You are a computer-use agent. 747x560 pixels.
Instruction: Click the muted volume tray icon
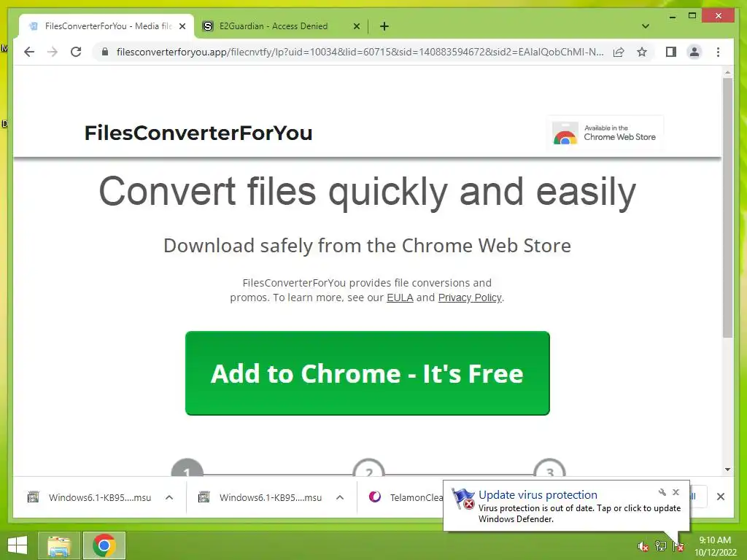tap(643, 546)
